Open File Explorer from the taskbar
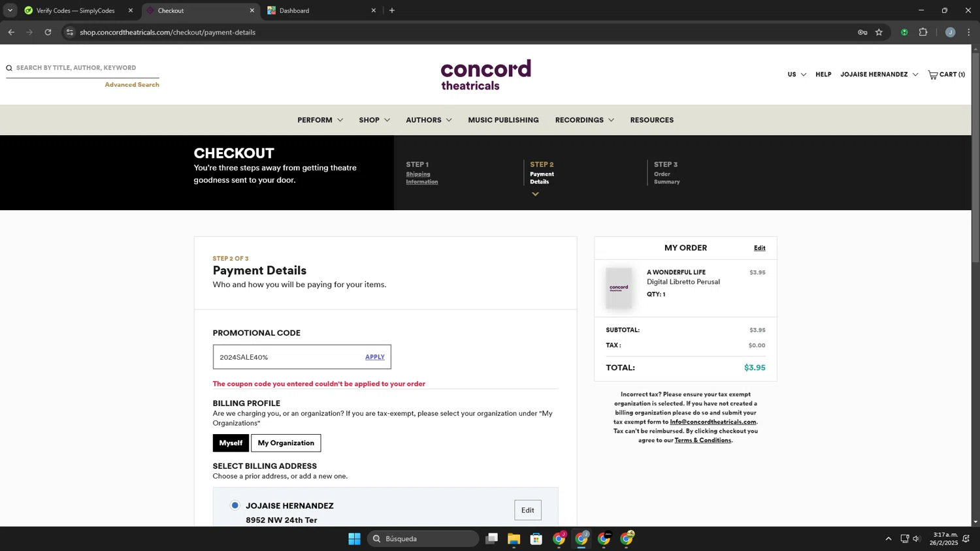The image size is (980, 551). coord(514,539)
